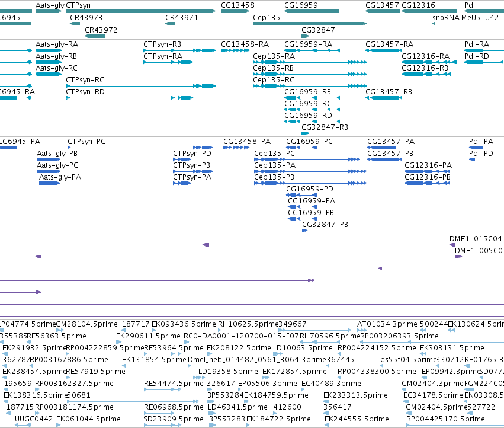Select the CG32847 gene label

click(318, 30)
